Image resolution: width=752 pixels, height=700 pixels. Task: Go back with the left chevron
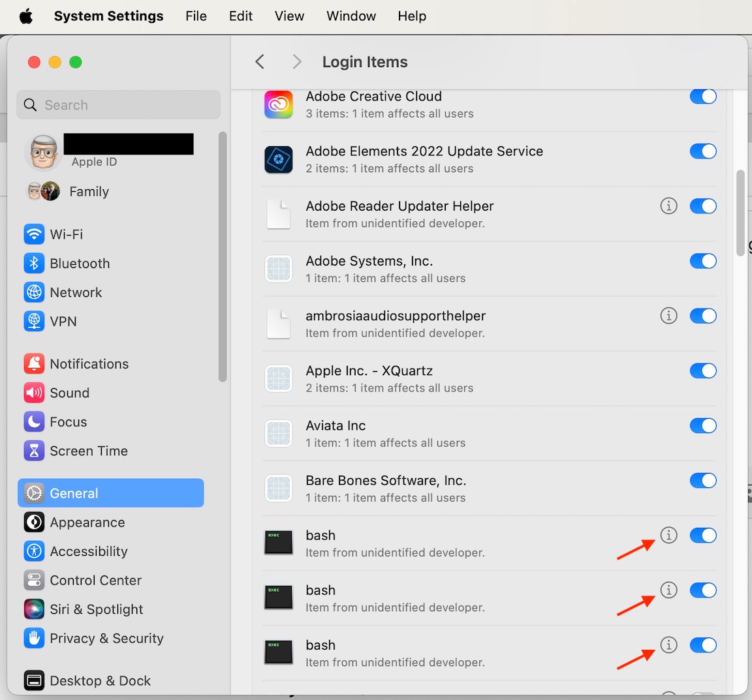click(260, 62)
